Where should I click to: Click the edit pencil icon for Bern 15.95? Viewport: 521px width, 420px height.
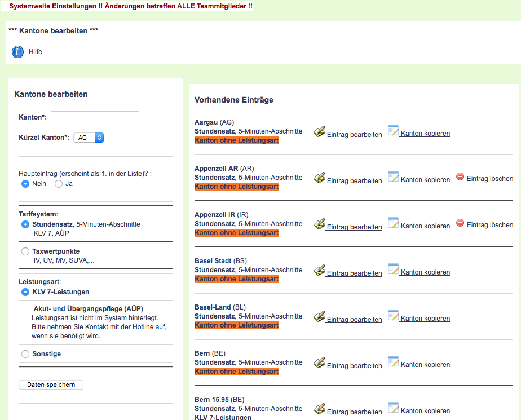coord(319,409)
